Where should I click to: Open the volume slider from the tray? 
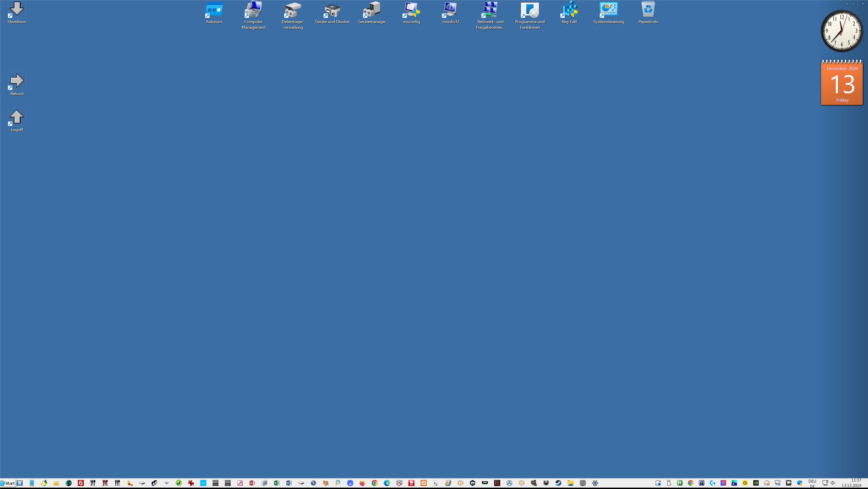tap(833, 483)
